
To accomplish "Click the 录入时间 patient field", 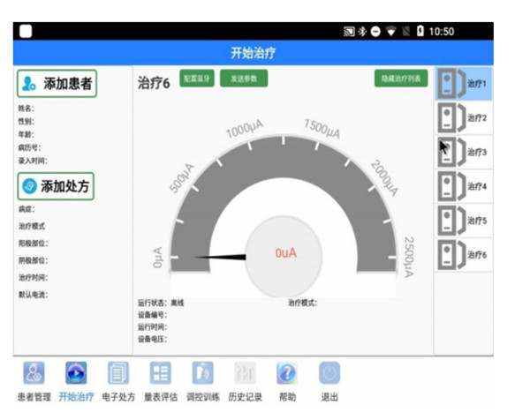I will (x=33, y=161).
